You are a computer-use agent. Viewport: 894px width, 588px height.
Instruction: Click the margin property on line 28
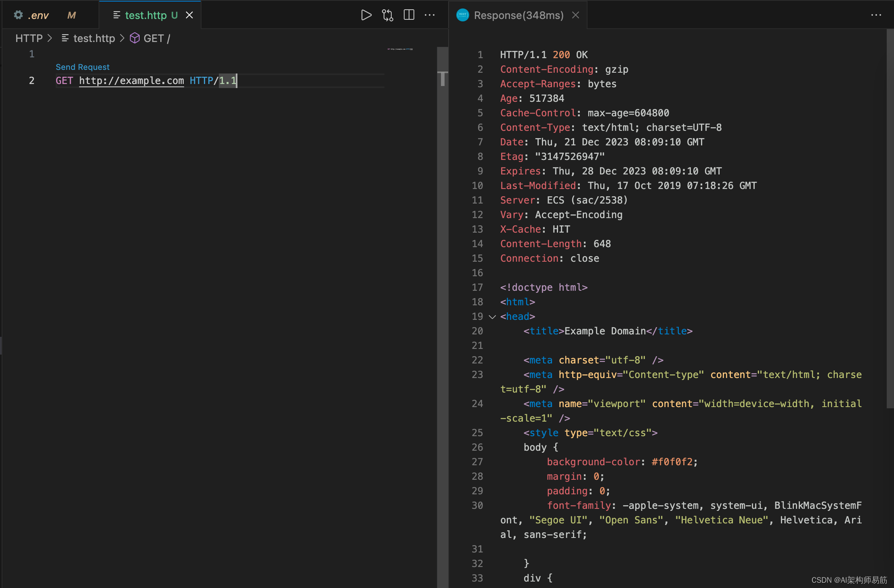tap(564, 477)
